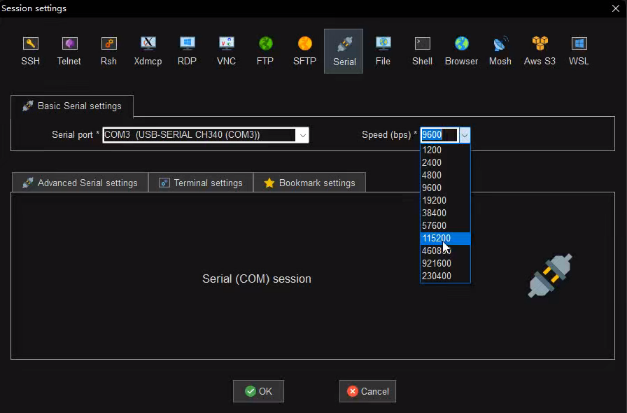Select the SSH session type icon
627x413 pixels.
(x=30, y=51)
